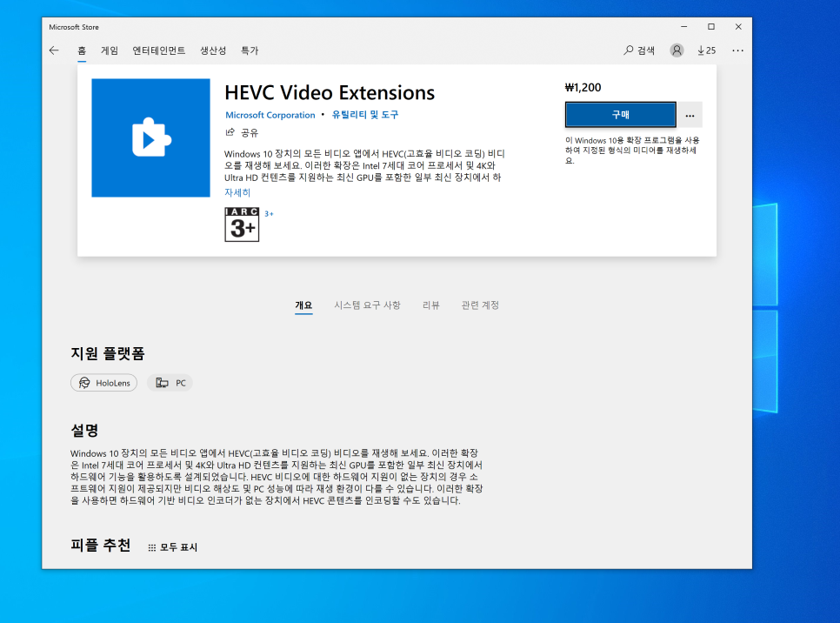Click the 피플 추천 heading
Screen dimensions: 840x623
click(x=101, y=546)
